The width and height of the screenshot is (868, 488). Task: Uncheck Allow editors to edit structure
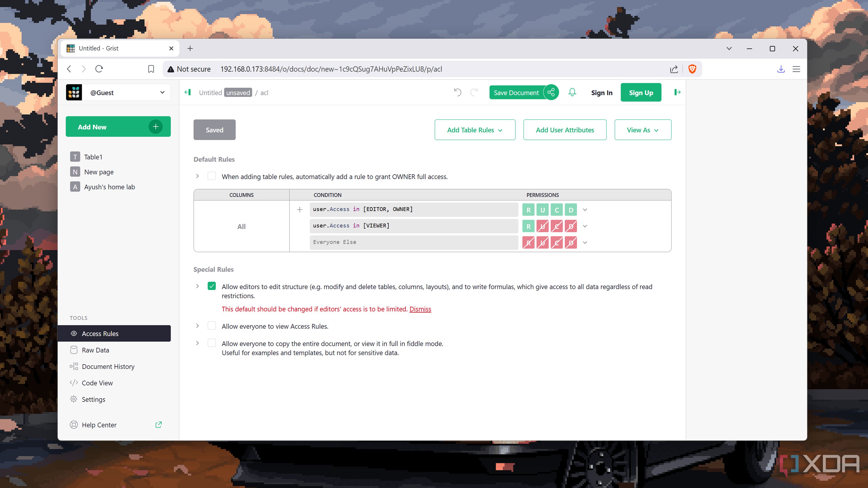tap(212, 286)
